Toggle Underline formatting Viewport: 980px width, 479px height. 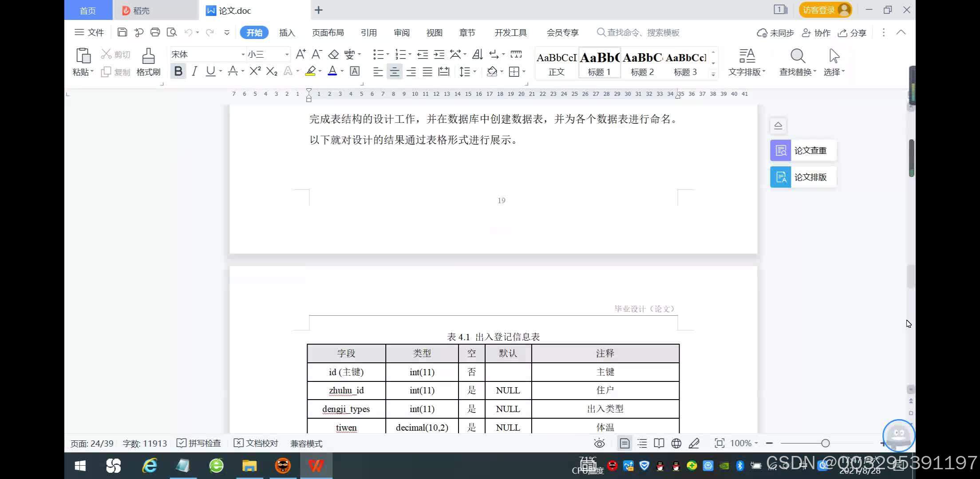pyautogui.click(x=210, y=71)
